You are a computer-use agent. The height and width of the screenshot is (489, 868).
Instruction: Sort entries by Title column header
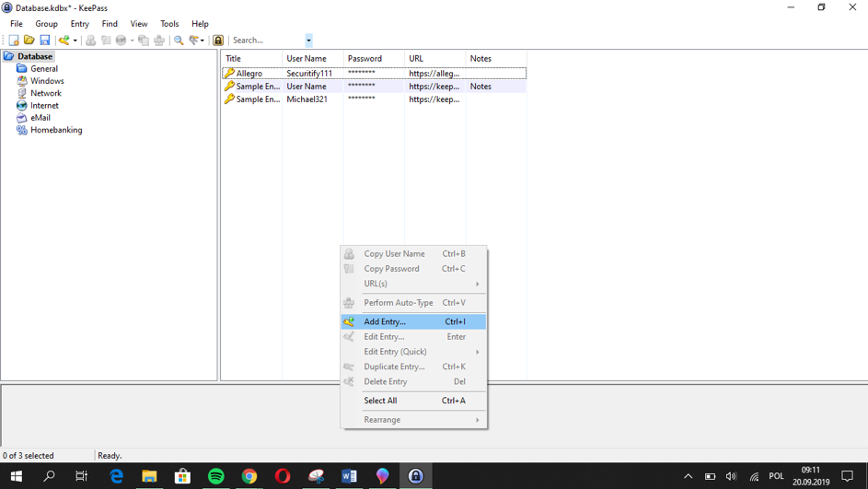251,59
